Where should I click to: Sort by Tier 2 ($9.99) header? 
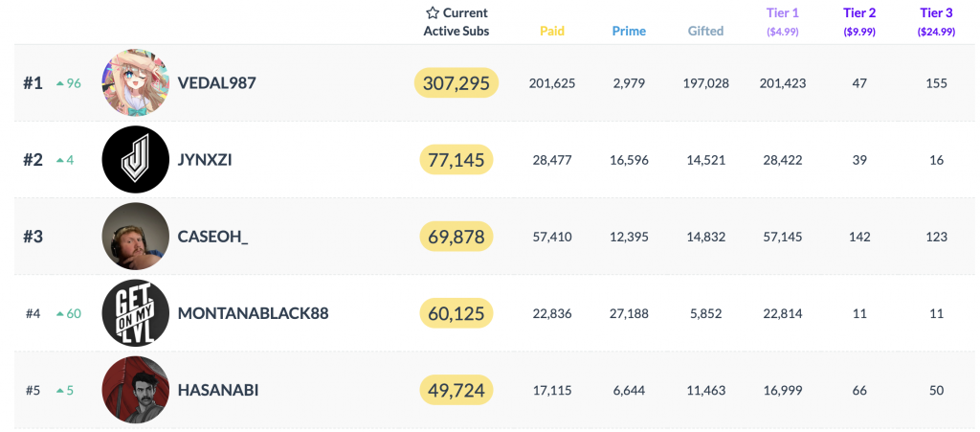(859, 21)
